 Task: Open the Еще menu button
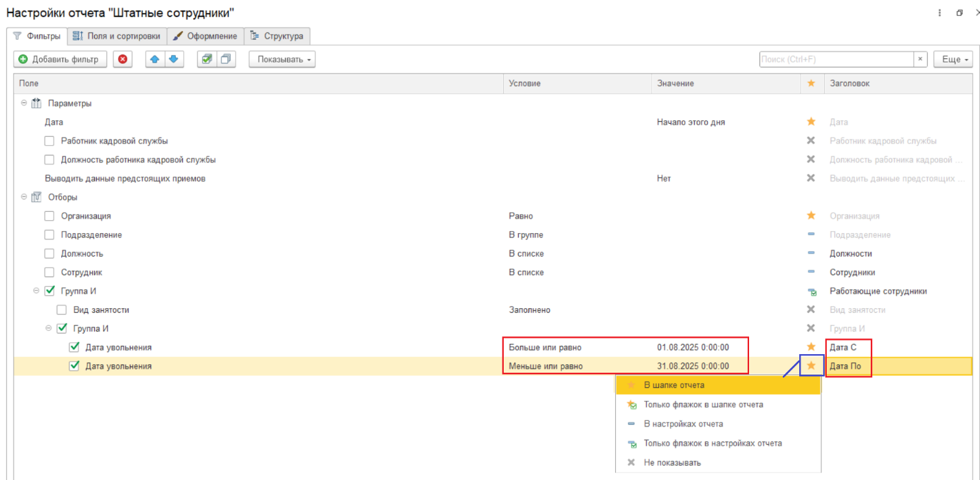pos(954,59)
